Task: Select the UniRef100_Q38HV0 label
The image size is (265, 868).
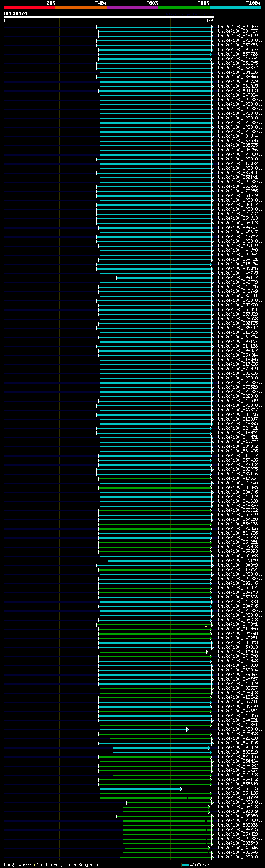Action: tap(238, 77)
